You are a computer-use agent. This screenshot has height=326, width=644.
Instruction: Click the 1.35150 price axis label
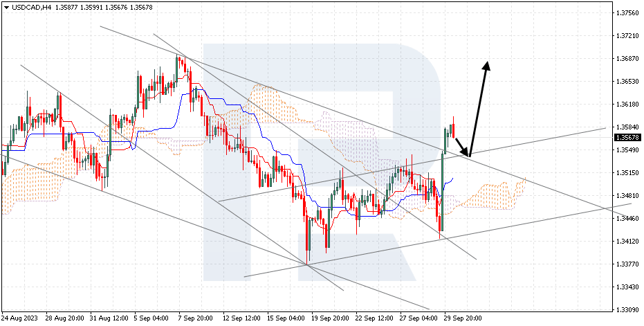[627, 172]
